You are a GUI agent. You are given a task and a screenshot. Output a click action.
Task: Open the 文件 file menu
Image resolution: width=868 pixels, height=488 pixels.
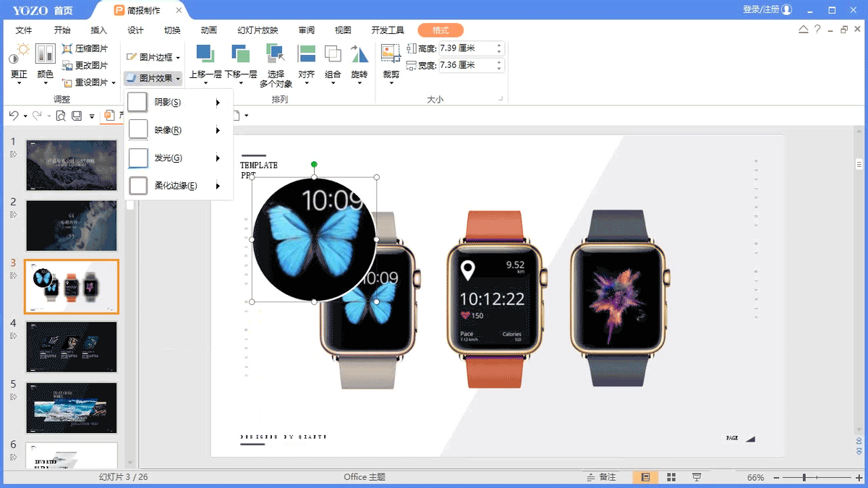(25, 30)
